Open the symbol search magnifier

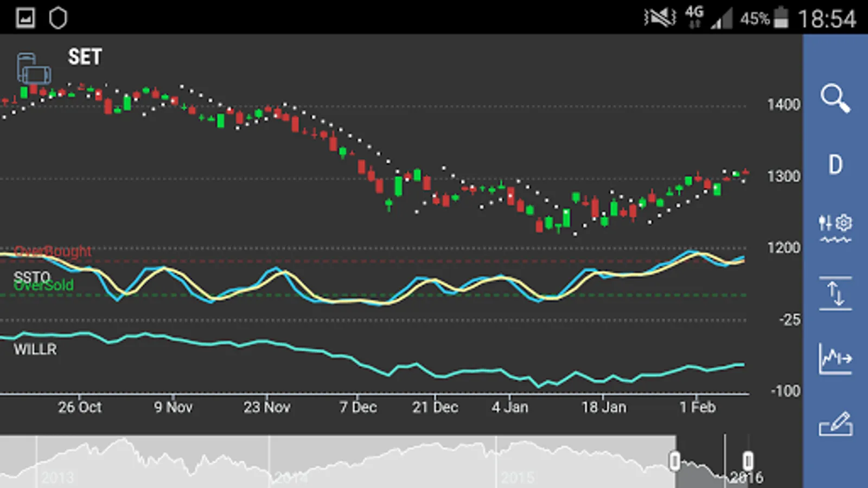click(x=835, y=98)
